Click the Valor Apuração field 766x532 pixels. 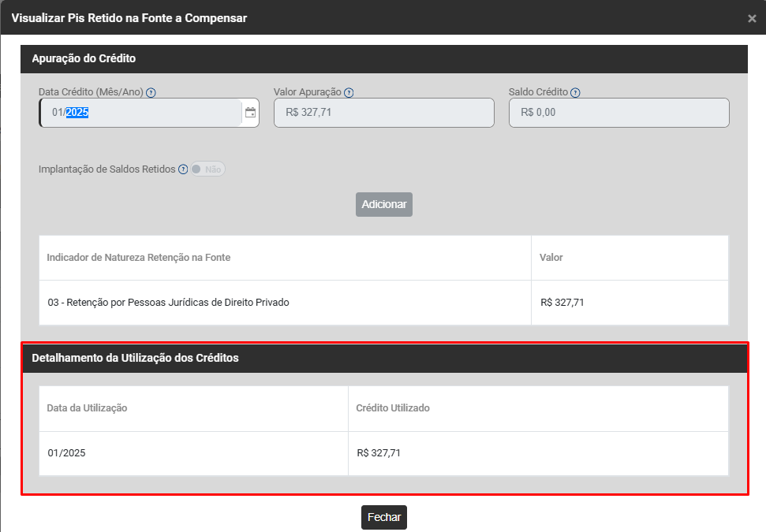point(383,113)
